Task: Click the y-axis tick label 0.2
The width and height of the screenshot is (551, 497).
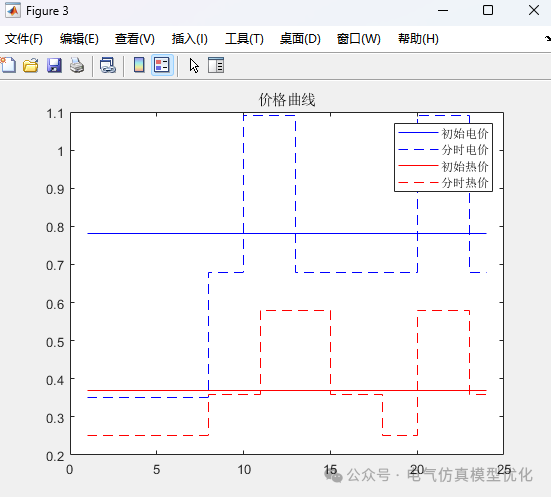Action: tap(55, 456)
